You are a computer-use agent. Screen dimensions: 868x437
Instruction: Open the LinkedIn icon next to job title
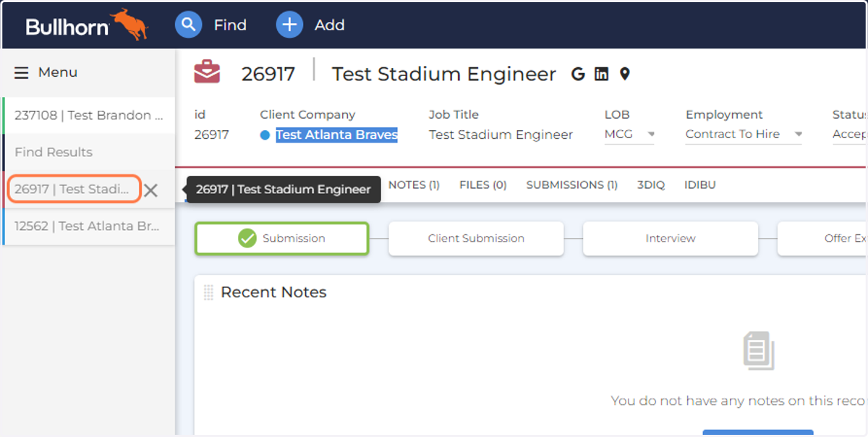[601, 74]
